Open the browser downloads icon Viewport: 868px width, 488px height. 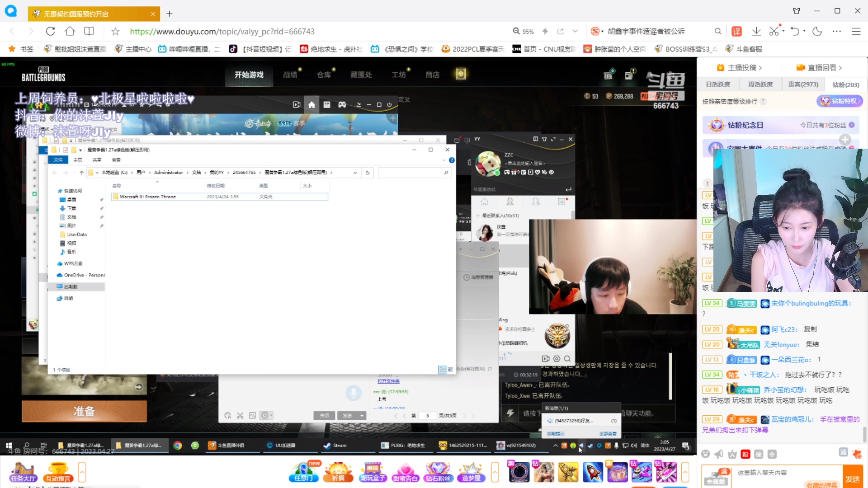click(x=756, y=31)
